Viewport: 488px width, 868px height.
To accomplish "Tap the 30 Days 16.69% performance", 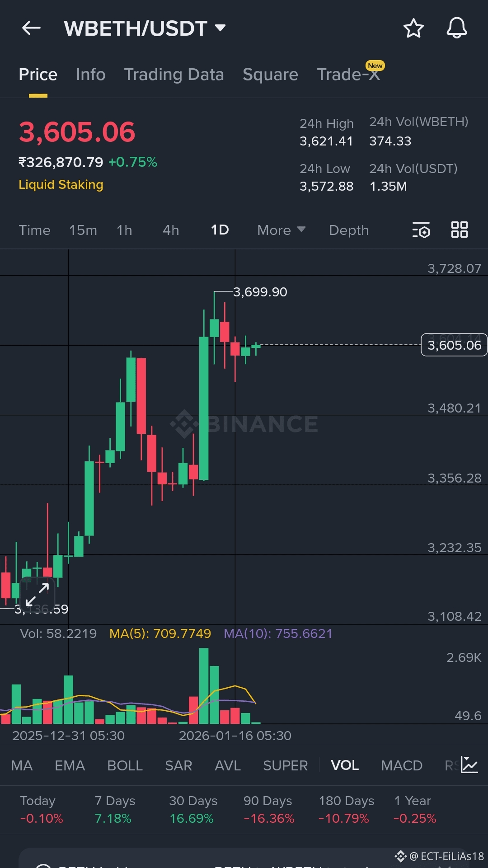I will click(193, 809).
